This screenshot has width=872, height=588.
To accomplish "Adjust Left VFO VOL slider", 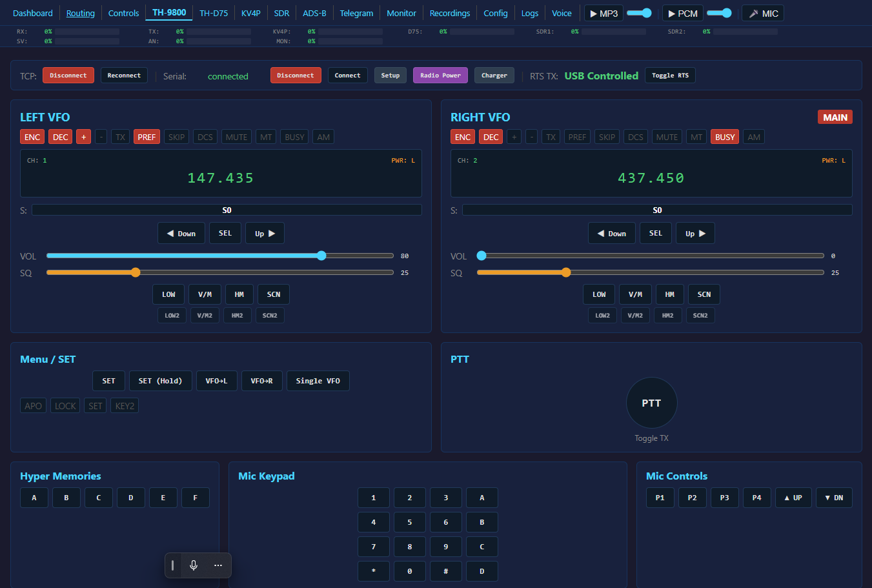I will (x=220, y=256).
